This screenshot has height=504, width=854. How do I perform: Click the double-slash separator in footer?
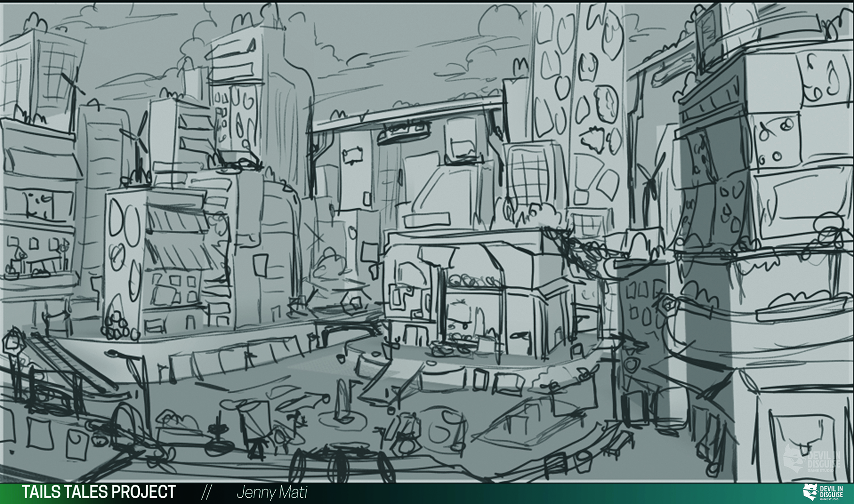pos(206,492)
